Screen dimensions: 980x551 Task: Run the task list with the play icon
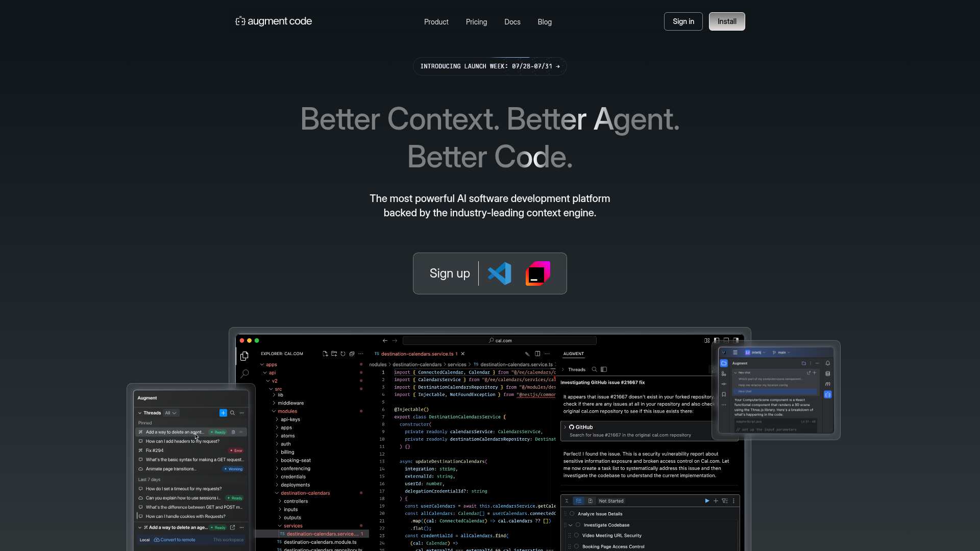point(707,501)
